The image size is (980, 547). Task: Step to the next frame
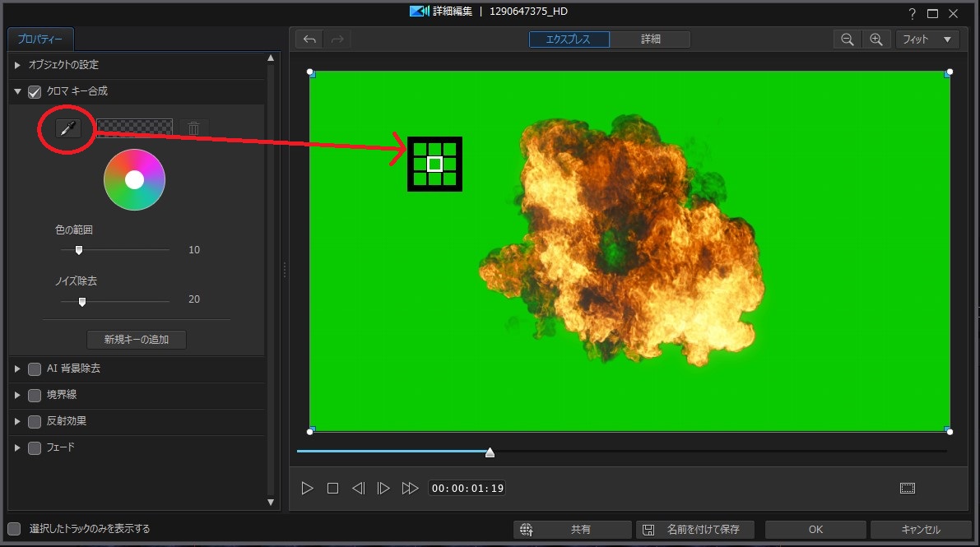[383, 488]
